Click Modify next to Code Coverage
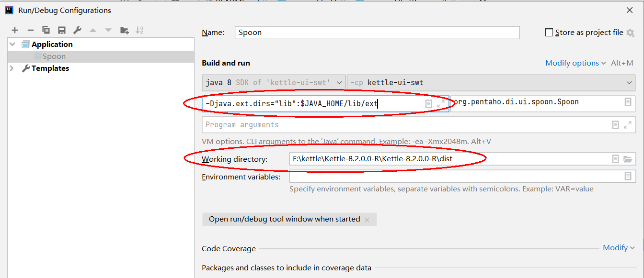 pos(616,247)
